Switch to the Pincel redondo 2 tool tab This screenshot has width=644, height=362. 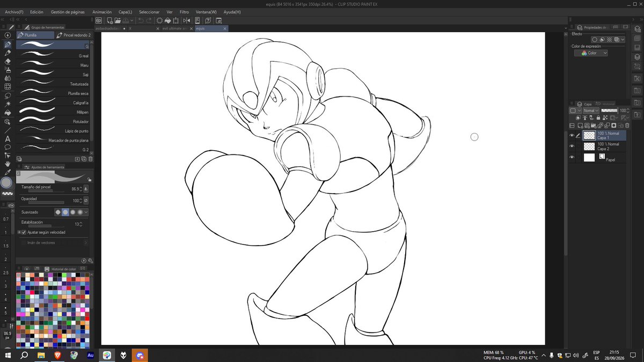73,35
